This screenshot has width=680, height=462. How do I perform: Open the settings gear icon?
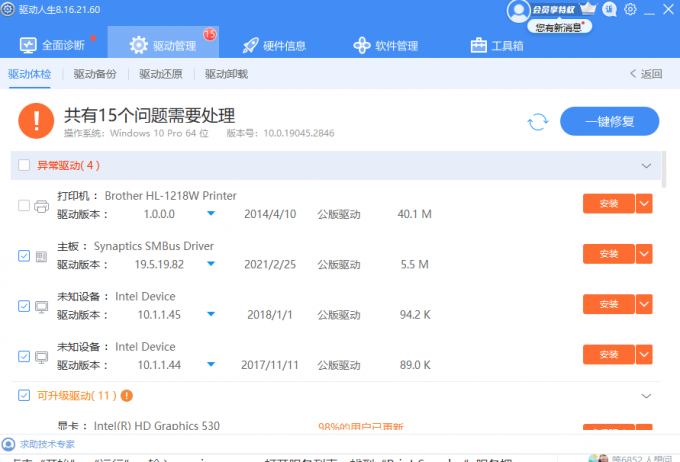(x=630, y=9)
